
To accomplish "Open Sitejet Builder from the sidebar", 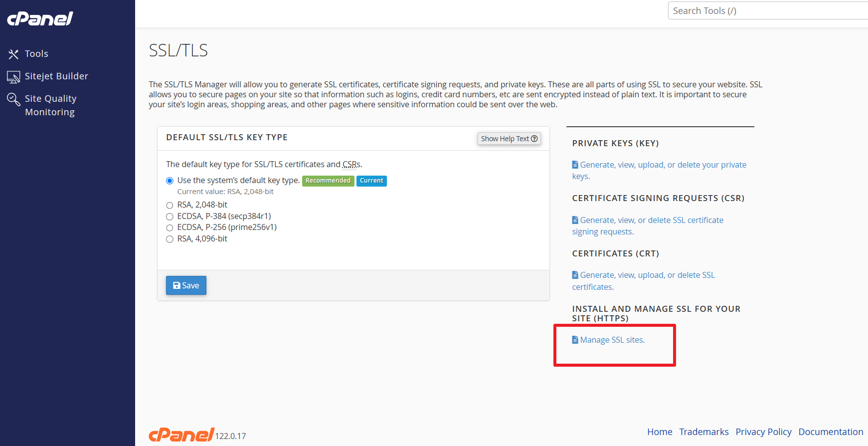I will tap(56, 76).
